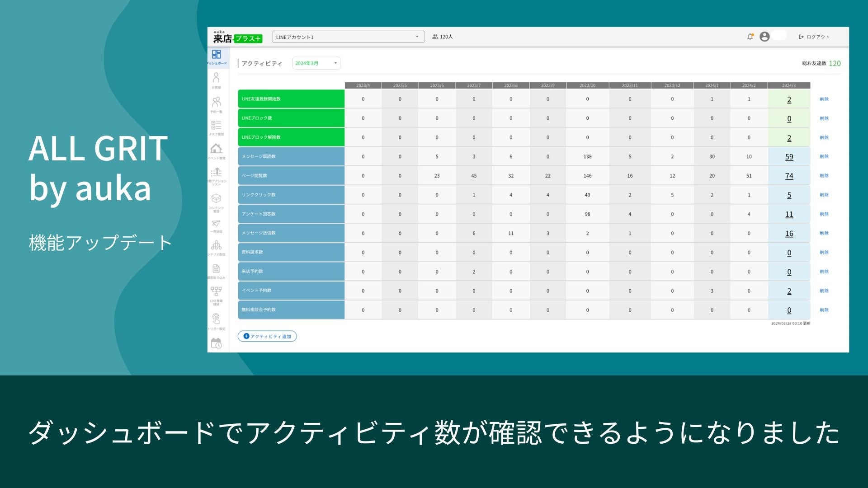Open the user account avatar icon

(764, 37)
